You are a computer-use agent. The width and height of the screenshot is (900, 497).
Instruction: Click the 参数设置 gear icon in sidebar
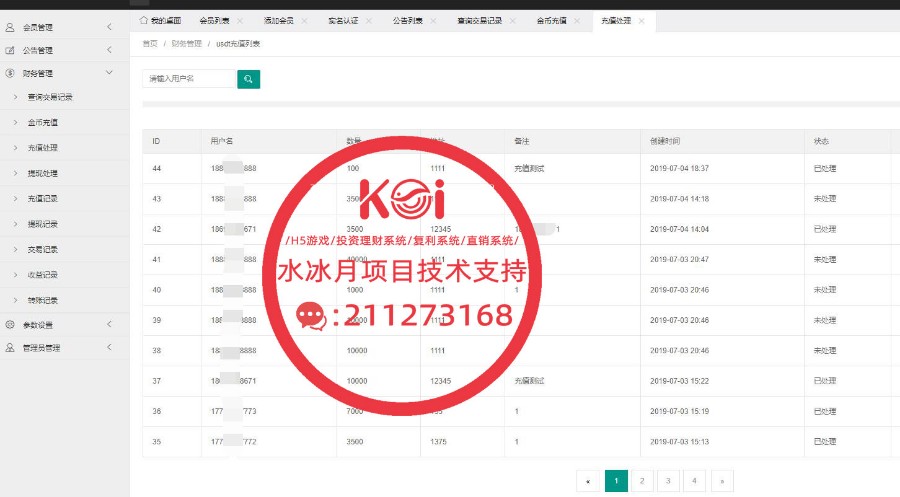tap(10, 324)
